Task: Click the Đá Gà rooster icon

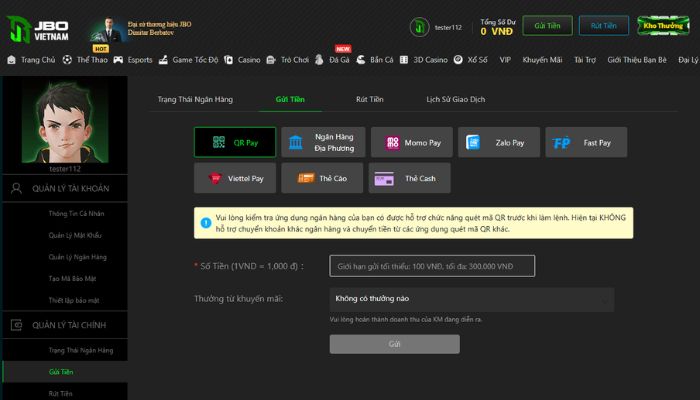Action: point(319,60)
